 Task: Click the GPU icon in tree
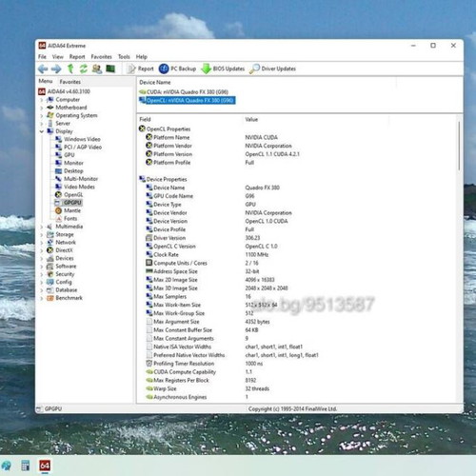pyautogui.click(x=58, y=155)
